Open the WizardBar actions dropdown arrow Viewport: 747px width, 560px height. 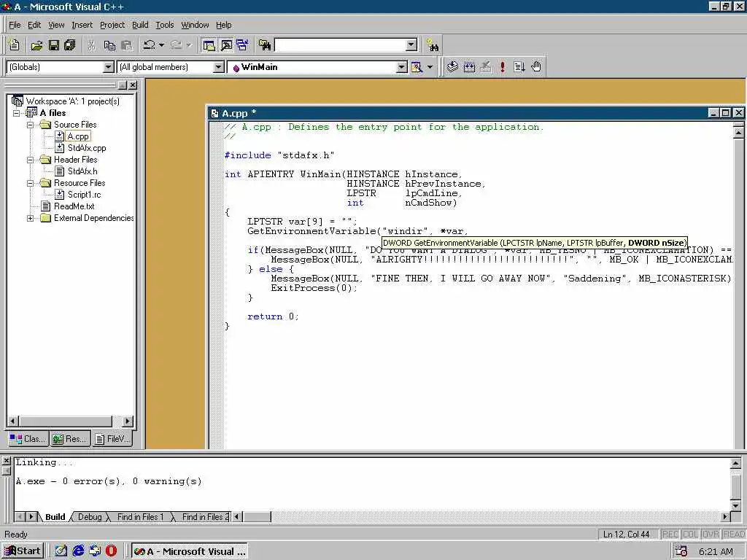(430, 67)
